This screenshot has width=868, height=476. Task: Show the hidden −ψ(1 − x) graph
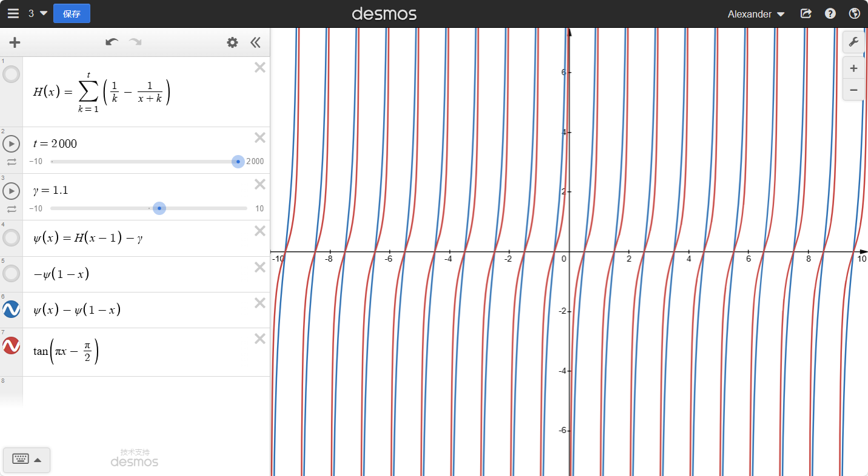pyautogui.click(x=12, y=274)
